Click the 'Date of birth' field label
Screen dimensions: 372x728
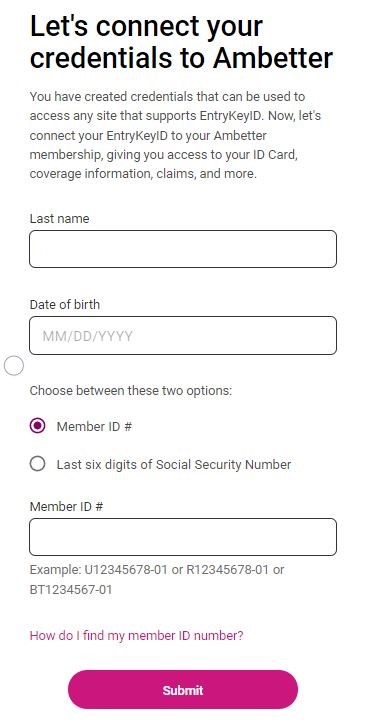tap(65, 305)
